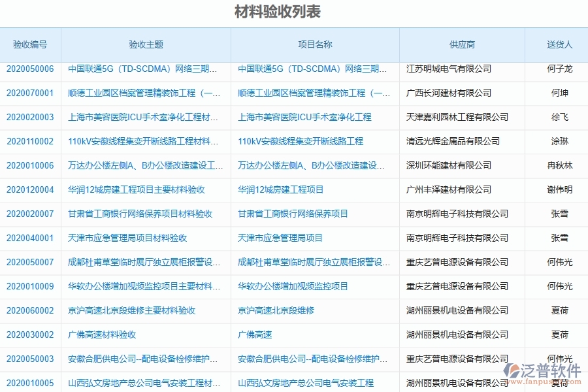Open acceptance record 2020110002
Image resolution: width=588 pixels, height=392 pixels.
(x=29, y=142)
